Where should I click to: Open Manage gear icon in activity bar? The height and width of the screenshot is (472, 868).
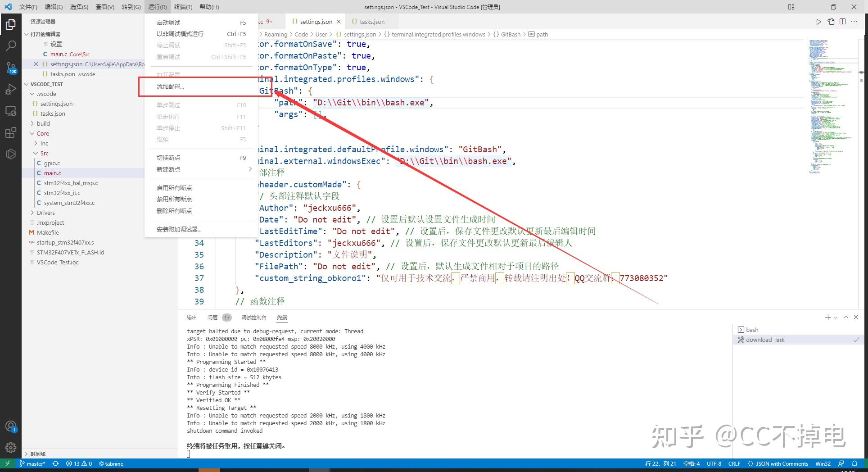pyautogui.click(x=11, y=448)
